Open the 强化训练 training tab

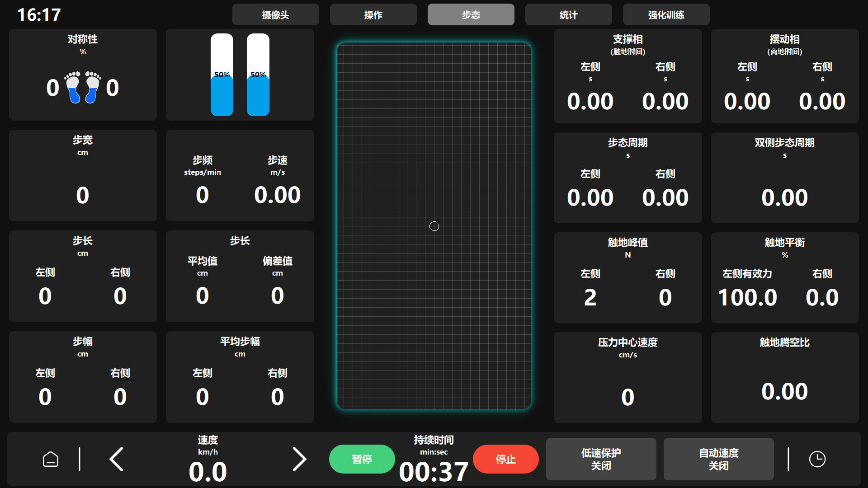666,15
